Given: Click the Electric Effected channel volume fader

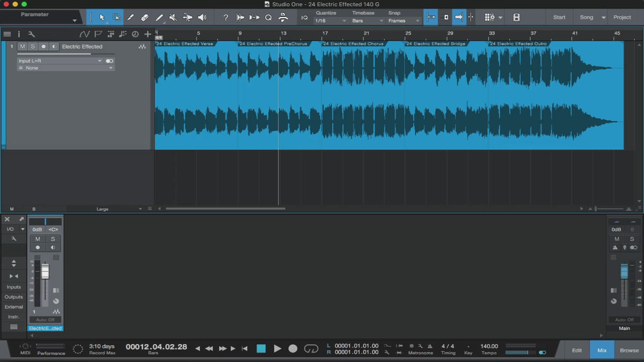Looking at the screenshot, I should click(x=45, y=272).
